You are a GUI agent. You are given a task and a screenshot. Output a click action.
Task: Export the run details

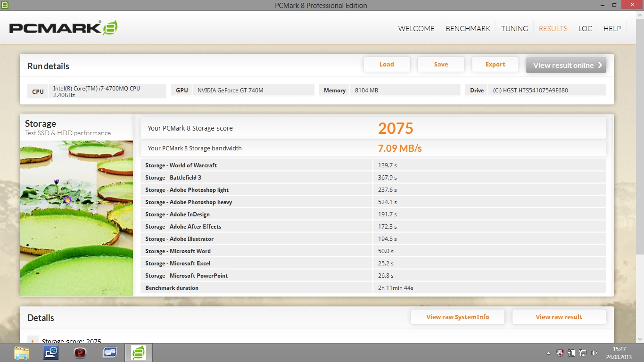495,65
